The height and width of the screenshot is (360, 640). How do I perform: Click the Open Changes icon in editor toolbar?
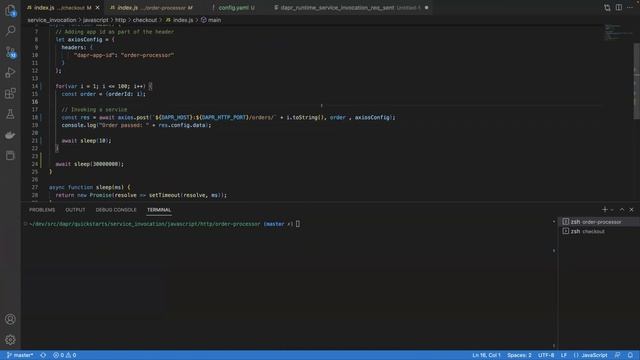607,8
